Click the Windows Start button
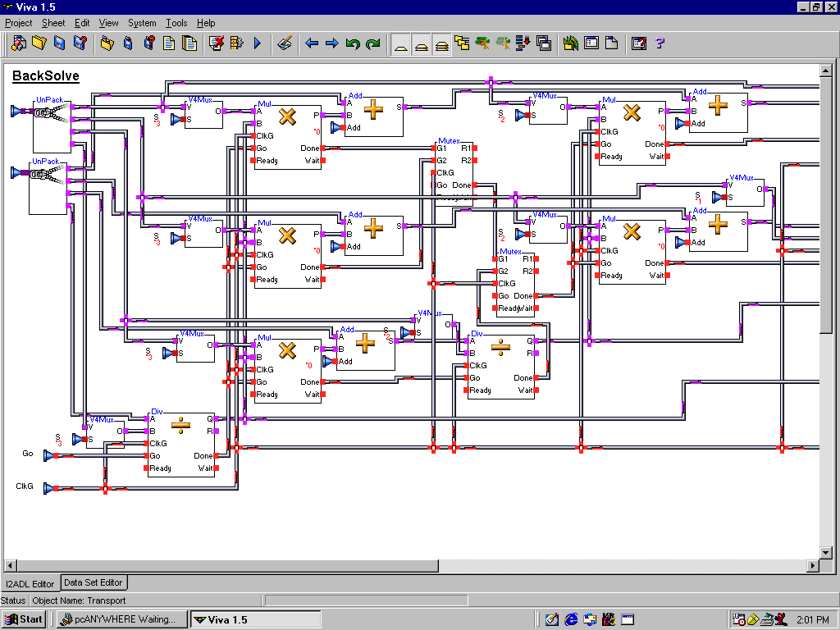Image resolution: width=840 pixels, height=630 pixels. pyautogui.click(x=24, y=619)
